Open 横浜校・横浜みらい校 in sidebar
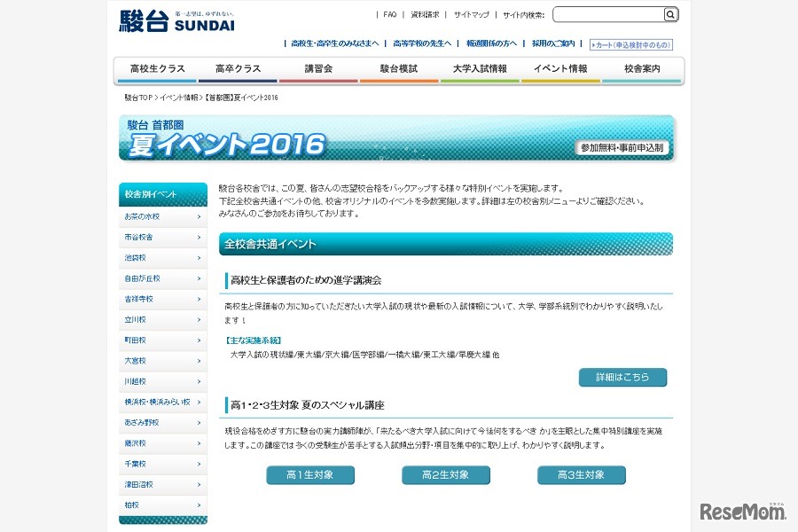The width and height of the screenshot is (798, 532). coord(163,403)
